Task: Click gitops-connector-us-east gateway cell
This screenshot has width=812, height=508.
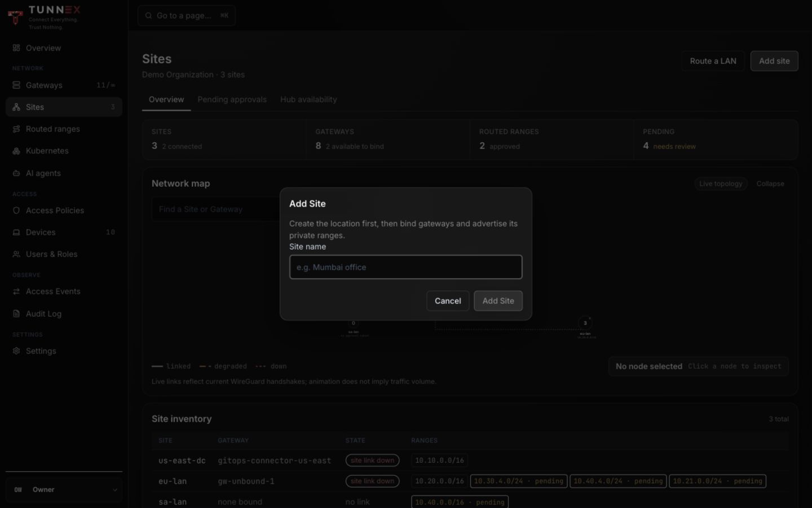Action: click(275, 461)
